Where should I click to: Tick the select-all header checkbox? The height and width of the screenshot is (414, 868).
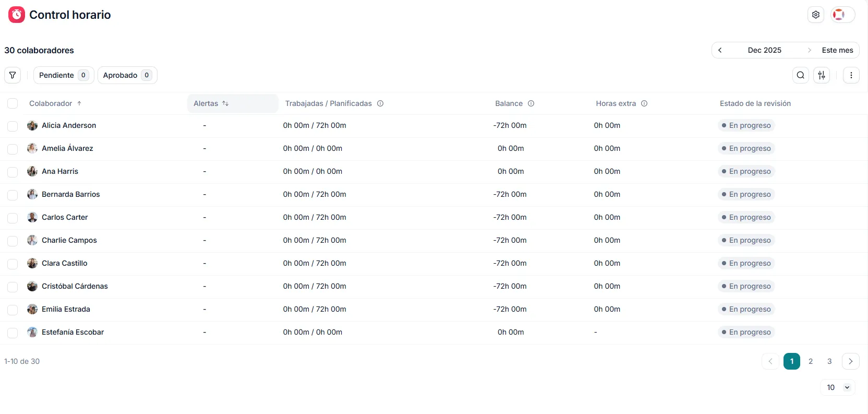(x=13, y=103)
